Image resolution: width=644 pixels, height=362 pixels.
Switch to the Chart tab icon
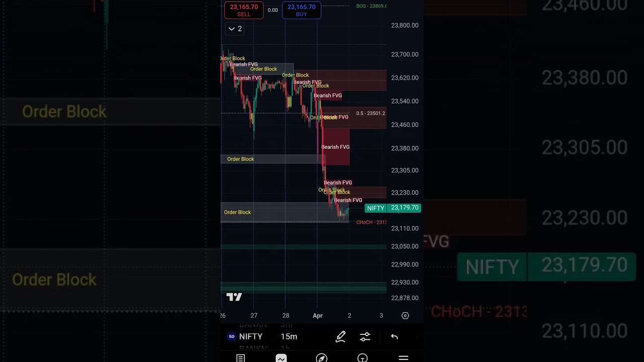pos(281,357)
